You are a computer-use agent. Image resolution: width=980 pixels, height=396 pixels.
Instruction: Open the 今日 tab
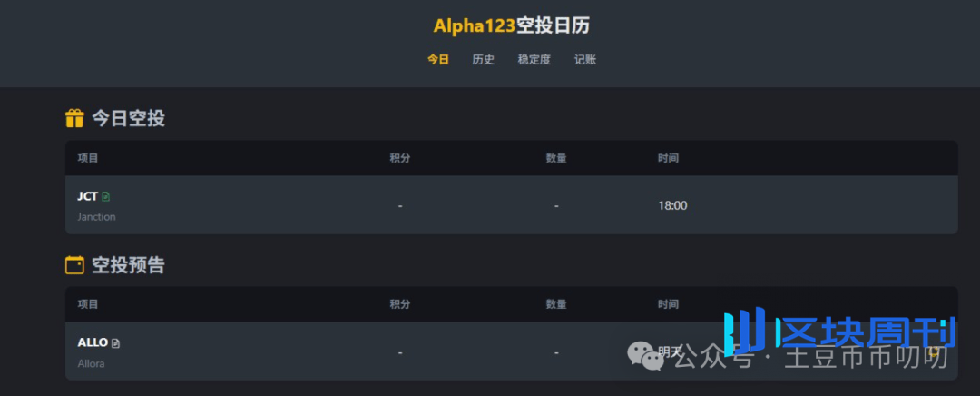point(438,60)
